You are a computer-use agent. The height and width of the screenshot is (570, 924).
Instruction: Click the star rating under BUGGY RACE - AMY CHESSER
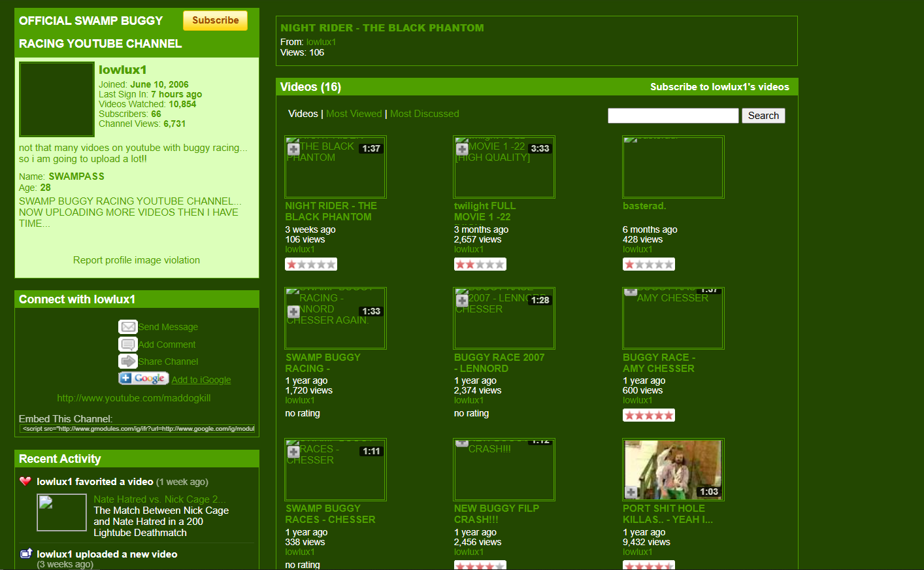coord(649,415)
